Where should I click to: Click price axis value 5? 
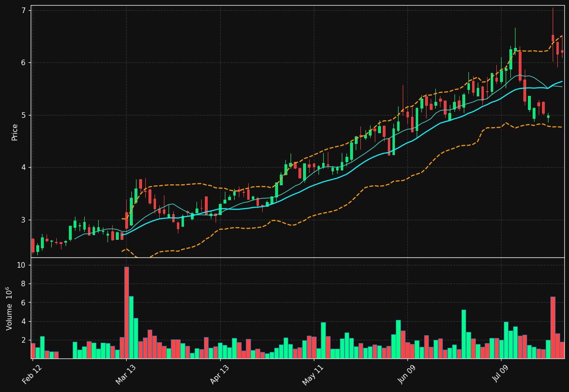(x=24, y=115)
